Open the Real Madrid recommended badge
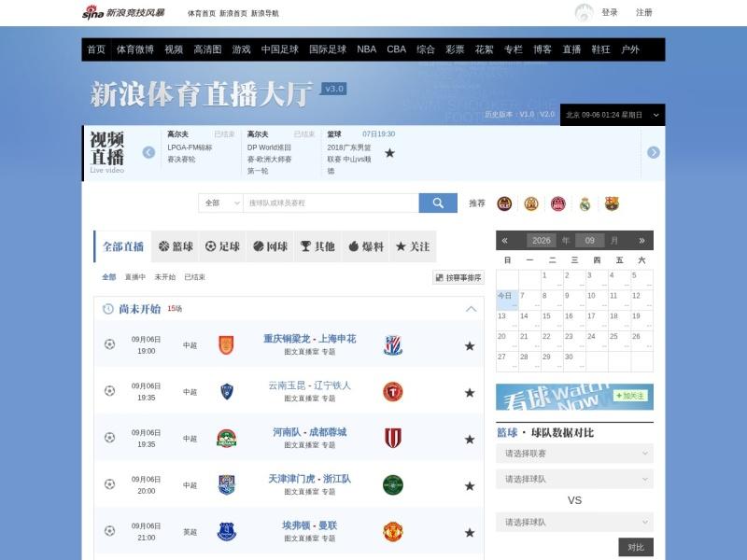 585,203
